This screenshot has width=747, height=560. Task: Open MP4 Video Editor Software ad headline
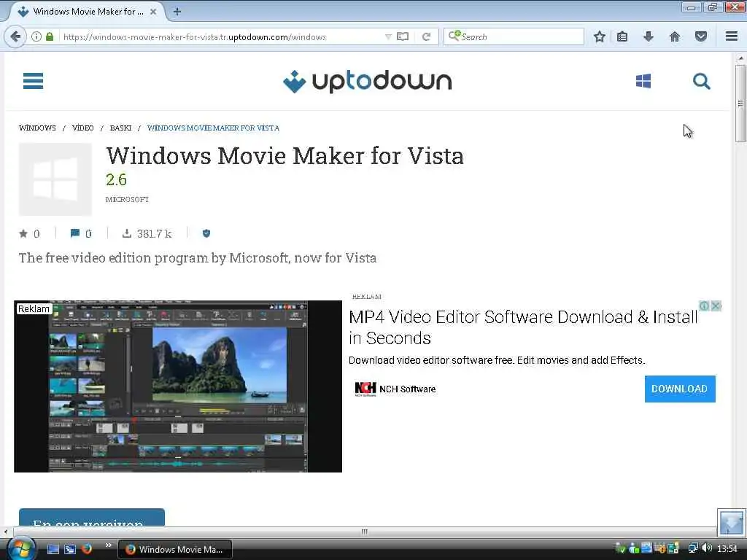[x=522, y=327]
